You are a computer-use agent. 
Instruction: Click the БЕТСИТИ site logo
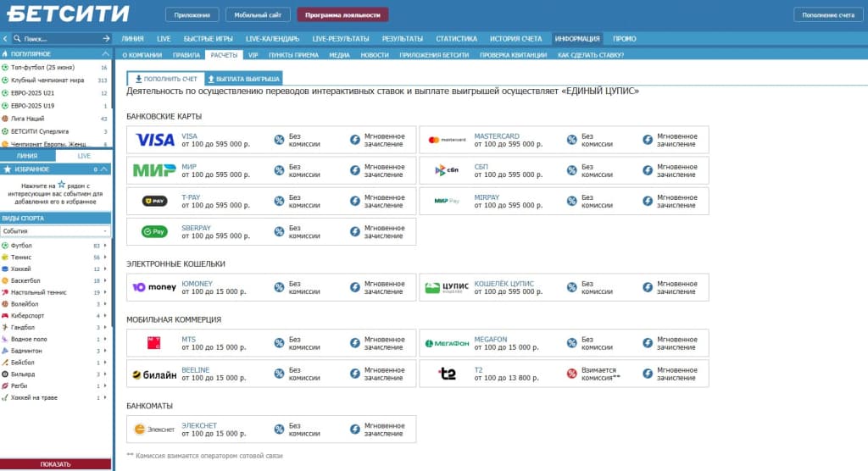[68, 14]
